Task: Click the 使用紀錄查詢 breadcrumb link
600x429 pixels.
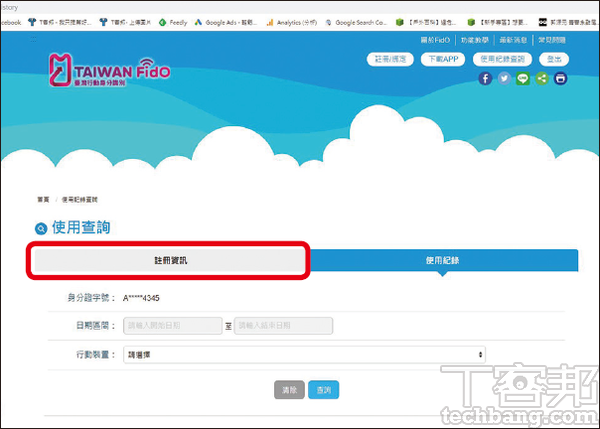Action: point(80,200)
